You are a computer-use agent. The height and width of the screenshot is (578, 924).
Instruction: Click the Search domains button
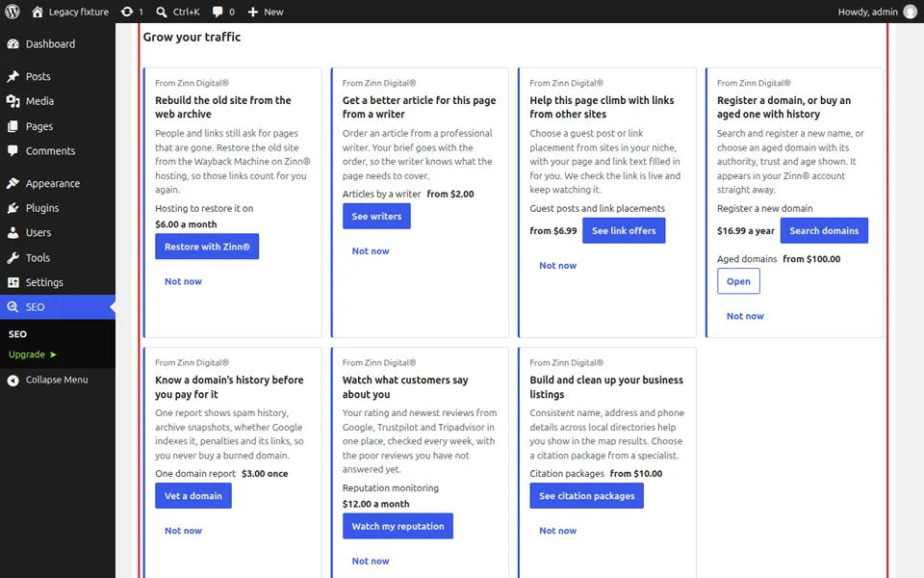824,230
